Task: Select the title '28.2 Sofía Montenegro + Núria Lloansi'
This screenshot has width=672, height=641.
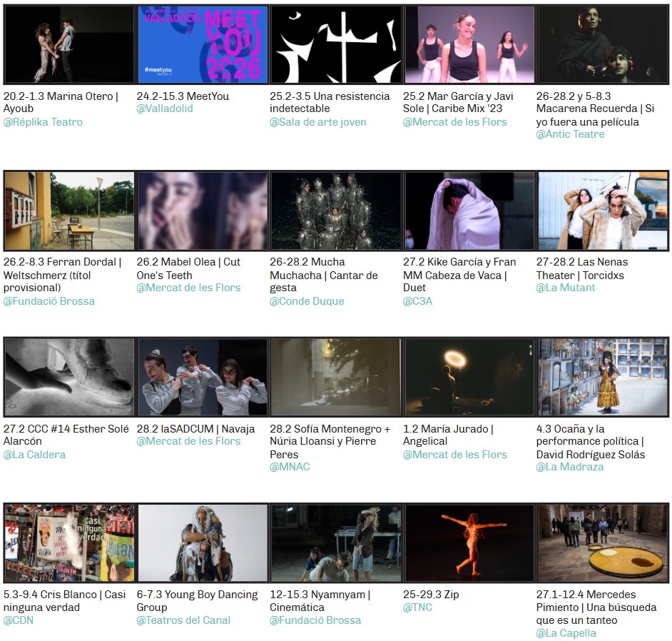Action: (330, 442)
